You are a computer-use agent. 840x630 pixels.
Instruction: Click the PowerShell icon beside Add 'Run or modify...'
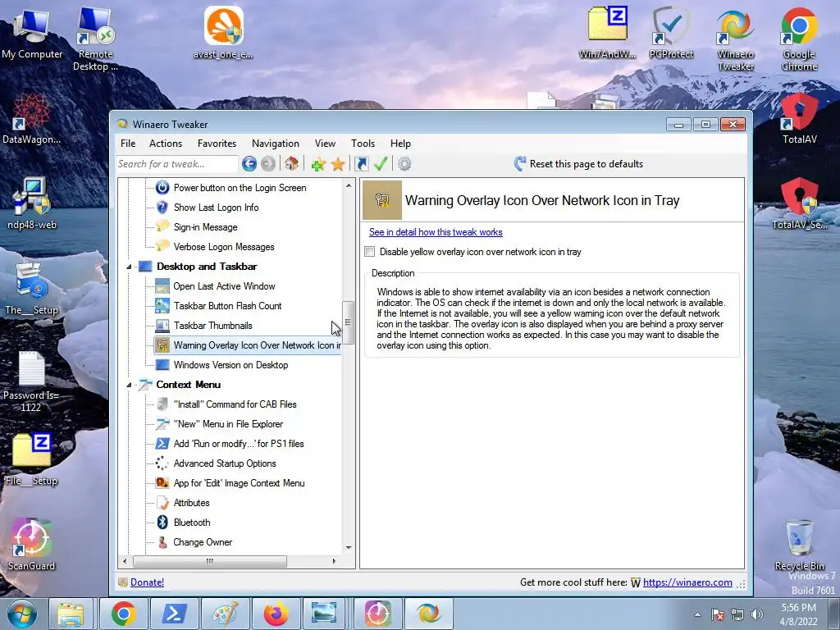pyautogui.click(x=162, y=444)
